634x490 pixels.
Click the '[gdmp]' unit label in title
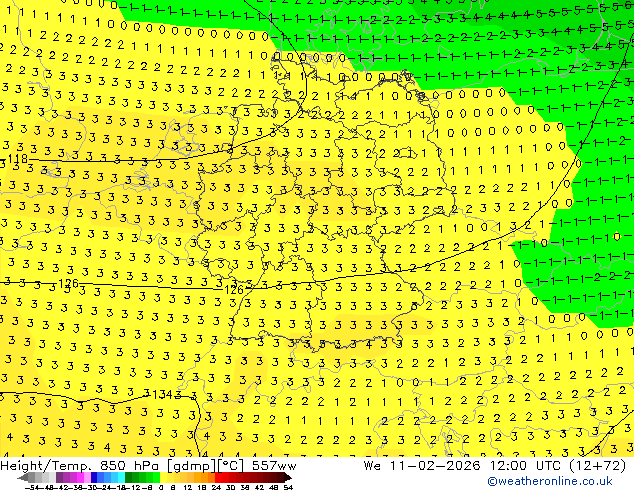tap(192, 466)
